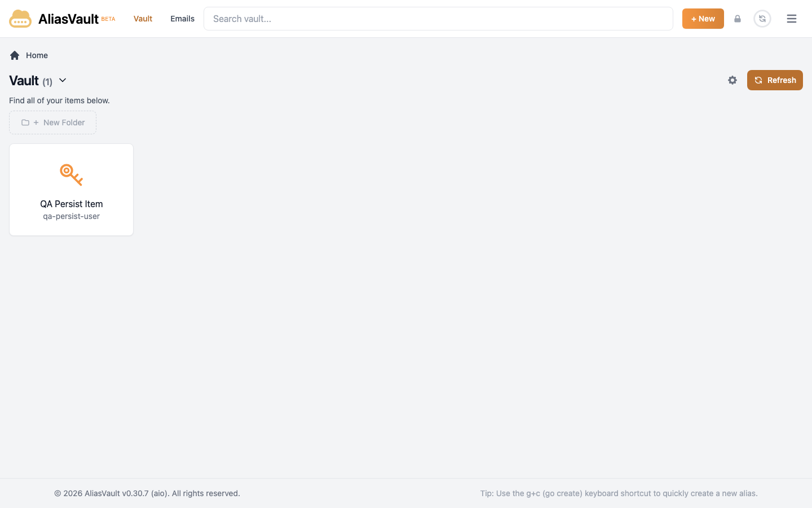Click the copyright version footer text

coord(147,493)
